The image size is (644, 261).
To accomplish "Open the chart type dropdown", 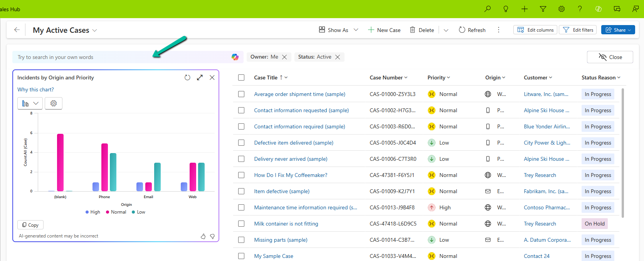I will click(30, 103).
